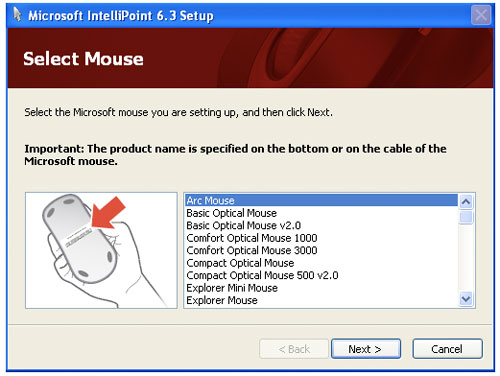
Task: Click the disabled Back button
Action: (x=294, y=349)
